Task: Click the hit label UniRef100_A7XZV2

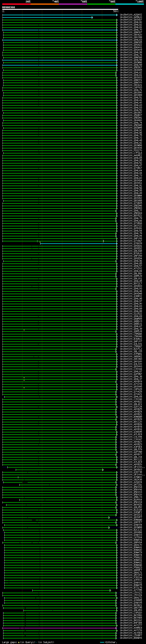Action: pos(131,268)
